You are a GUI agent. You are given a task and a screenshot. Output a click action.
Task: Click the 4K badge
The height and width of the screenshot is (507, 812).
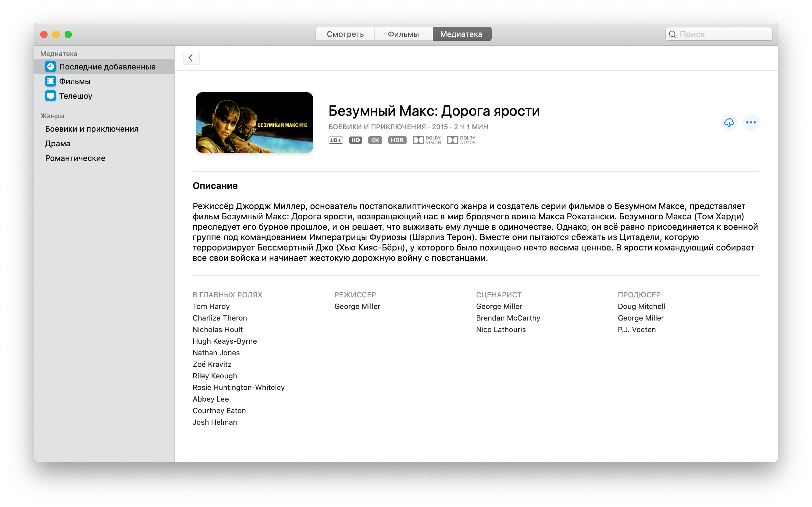point(375,140)
